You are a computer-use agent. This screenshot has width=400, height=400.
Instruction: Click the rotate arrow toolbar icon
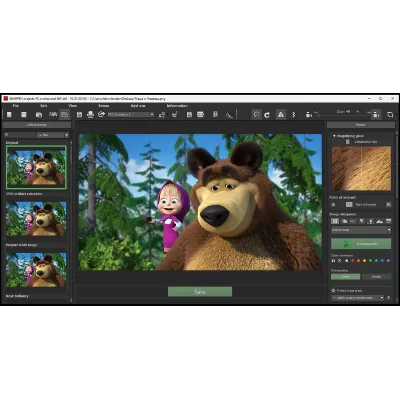tap(267, 115)
